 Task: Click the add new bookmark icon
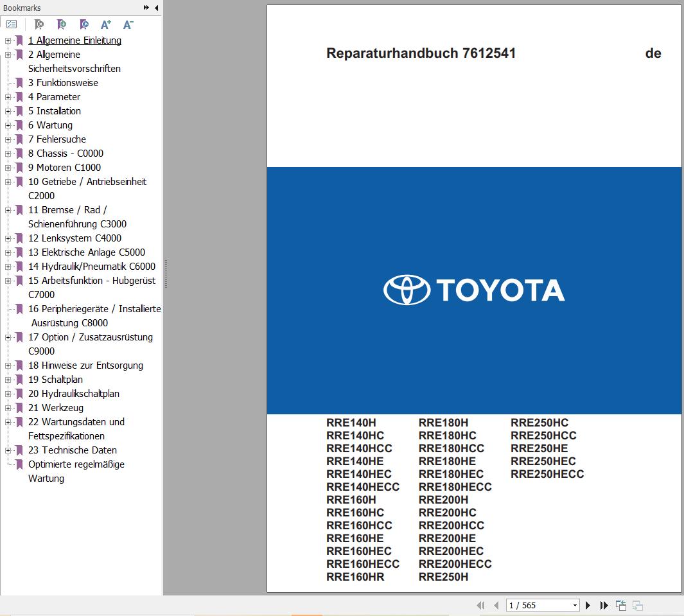pyautogui.click(x=62, y=24)
